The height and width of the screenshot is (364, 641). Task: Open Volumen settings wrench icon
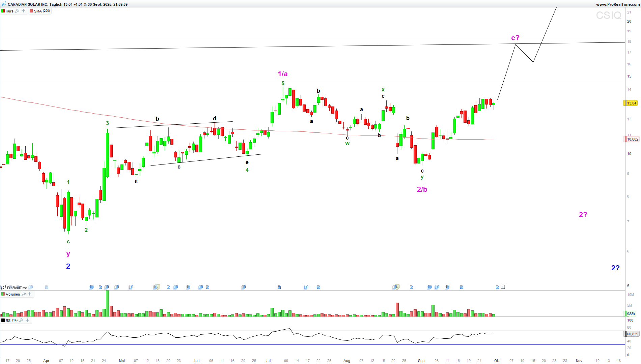24,294
